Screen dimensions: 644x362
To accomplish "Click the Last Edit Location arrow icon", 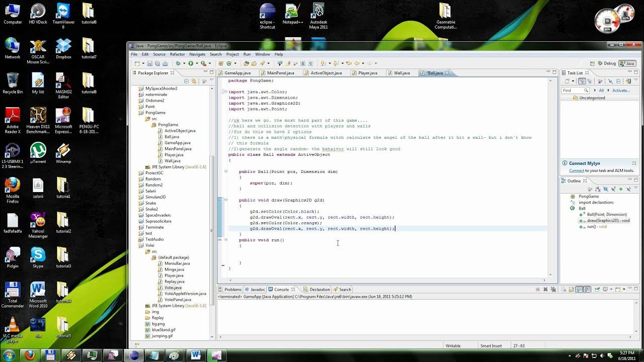I will pos(349,63).
